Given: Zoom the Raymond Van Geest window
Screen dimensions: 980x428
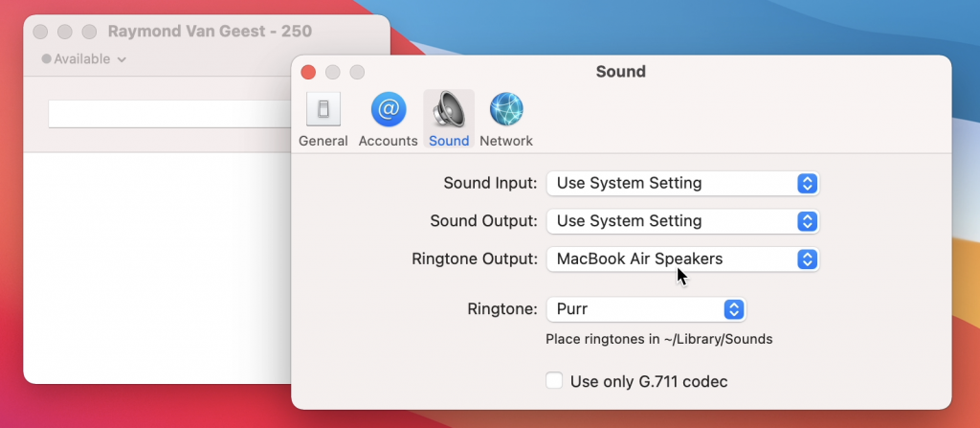Looking at the screenshot, I should pyautogui.click(x=89, y=32).
